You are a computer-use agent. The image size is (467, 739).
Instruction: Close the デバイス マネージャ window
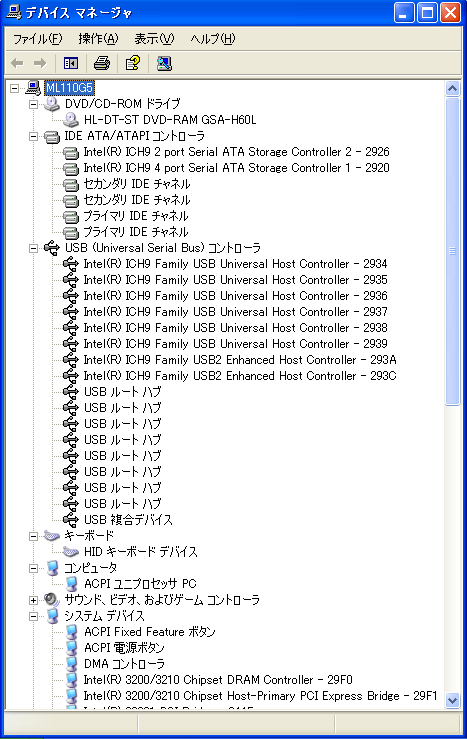pyautogui.click(x=451, y=12)
